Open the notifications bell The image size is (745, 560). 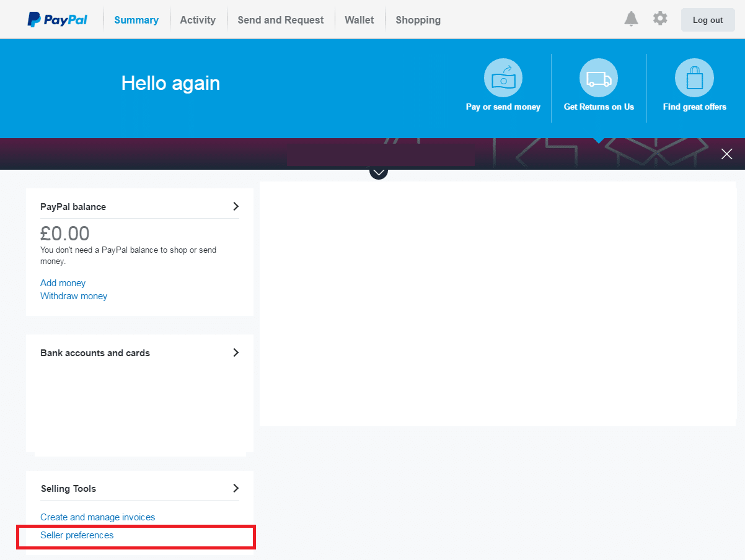(x=631, y=19)
